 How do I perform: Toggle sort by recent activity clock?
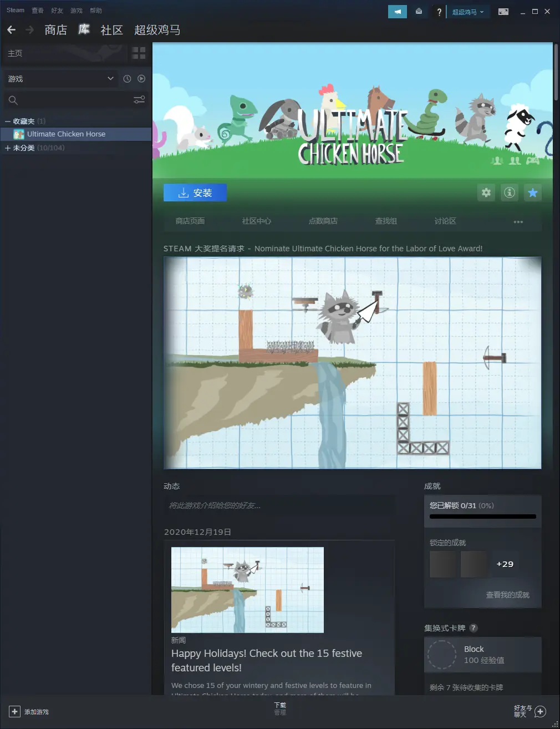click(x=127, y=79)
